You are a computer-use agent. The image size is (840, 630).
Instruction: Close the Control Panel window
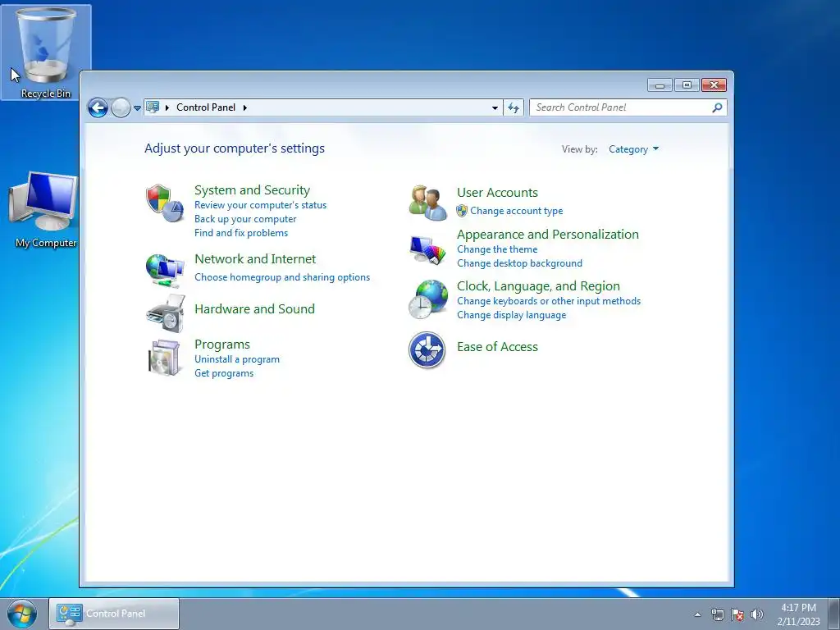point(714,85)
